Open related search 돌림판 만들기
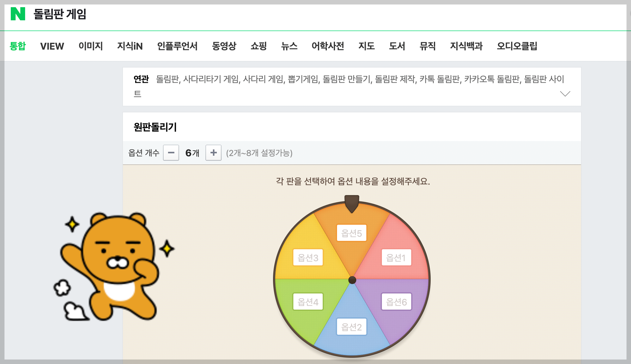The width and height of the screenshot is (631, 364). click(x=347, y=79)
